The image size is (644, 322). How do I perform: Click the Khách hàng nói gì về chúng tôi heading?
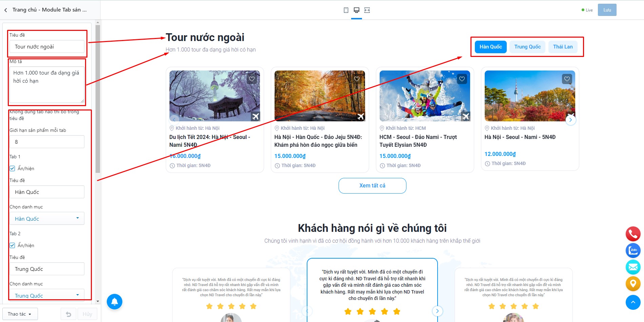tap(372, 228)
